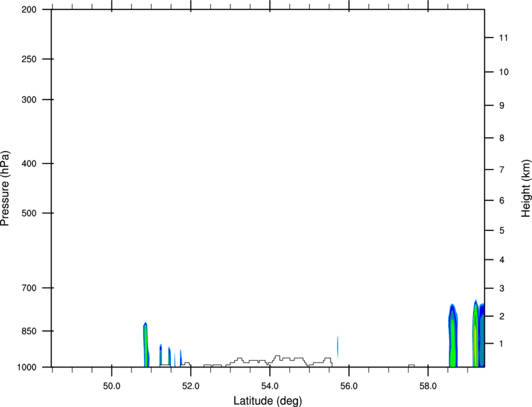The width and height of the screenshot is (532, 407).
Task: Click the 'Pressure (hPa)' axis title
Action: tap(5, 188)
